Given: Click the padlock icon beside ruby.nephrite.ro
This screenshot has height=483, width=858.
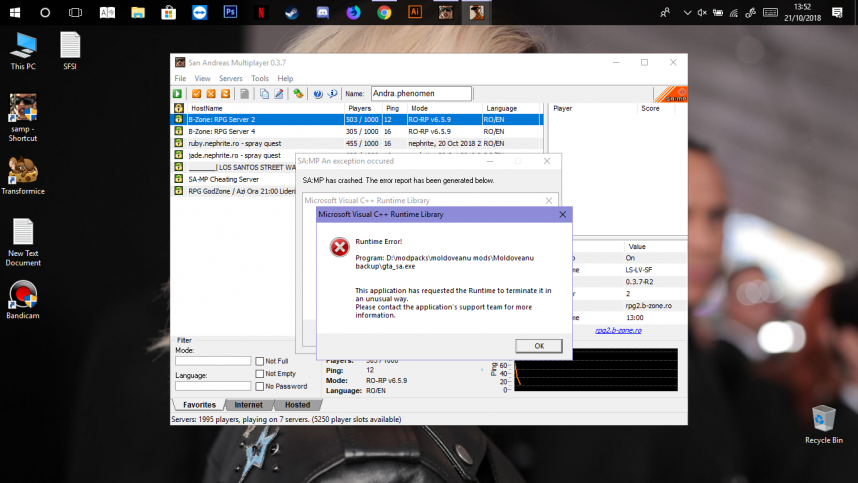Looking at the screenshot, I should pos(178,143).
